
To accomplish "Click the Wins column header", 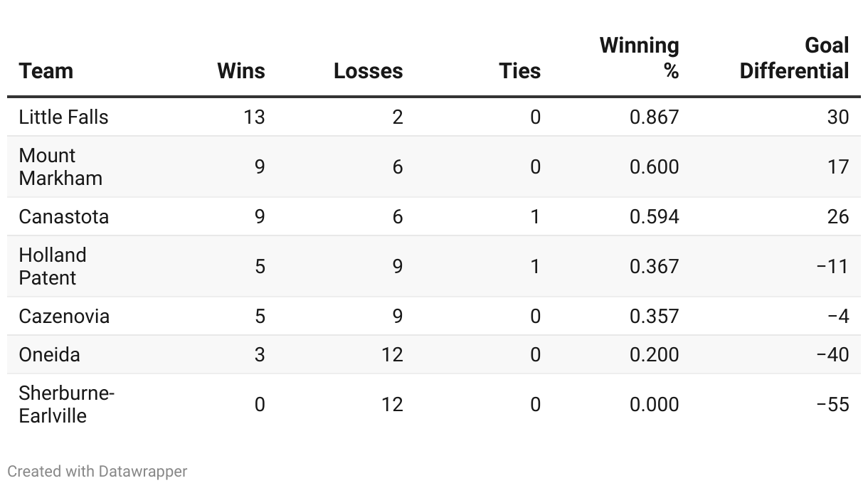I will [x=240, y=71].
